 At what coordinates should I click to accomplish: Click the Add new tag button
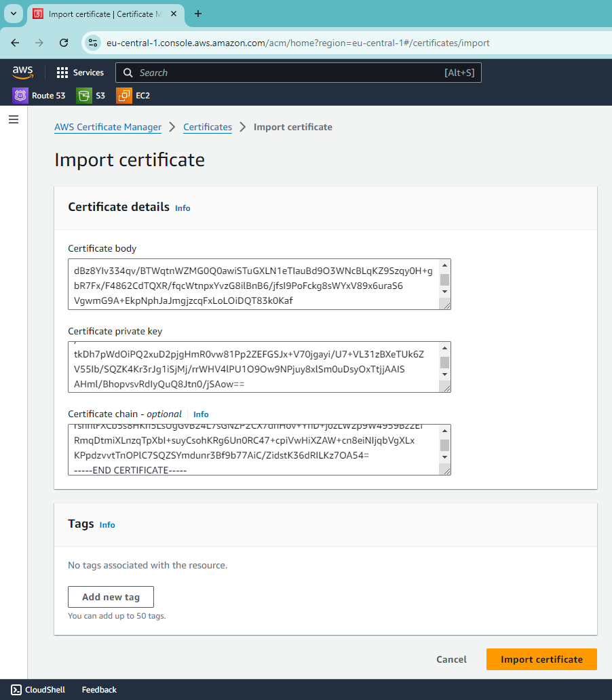point(111,597)
